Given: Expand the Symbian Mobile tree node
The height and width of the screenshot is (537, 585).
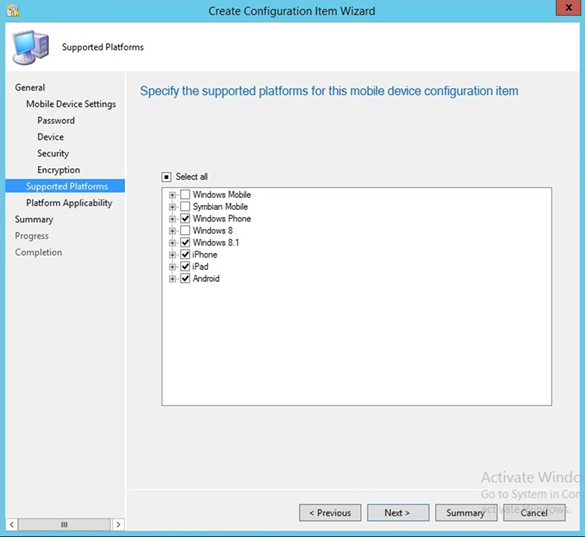Looking at the screenshot, I should [172, 207].
